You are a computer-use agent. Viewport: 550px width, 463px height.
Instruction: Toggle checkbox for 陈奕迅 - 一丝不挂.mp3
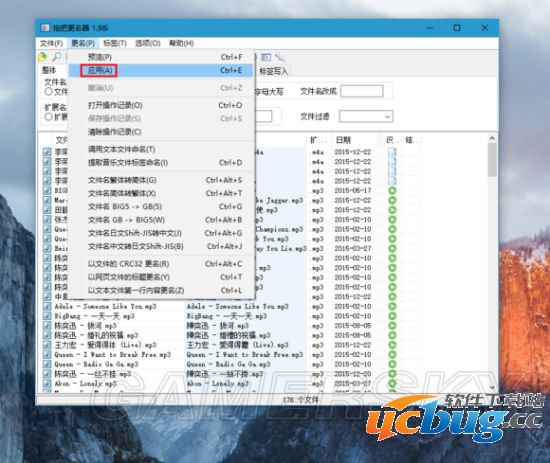pyautogui.click(x=47, y=374)
